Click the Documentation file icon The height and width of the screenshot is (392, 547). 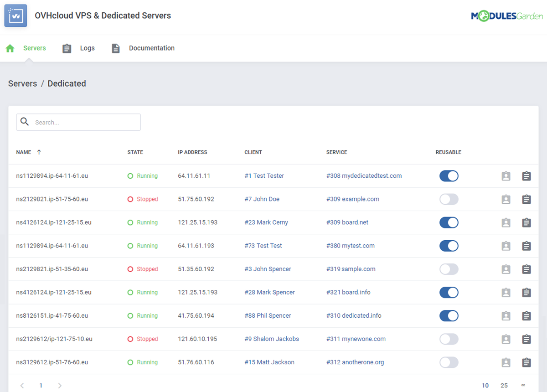coord(116,48)
